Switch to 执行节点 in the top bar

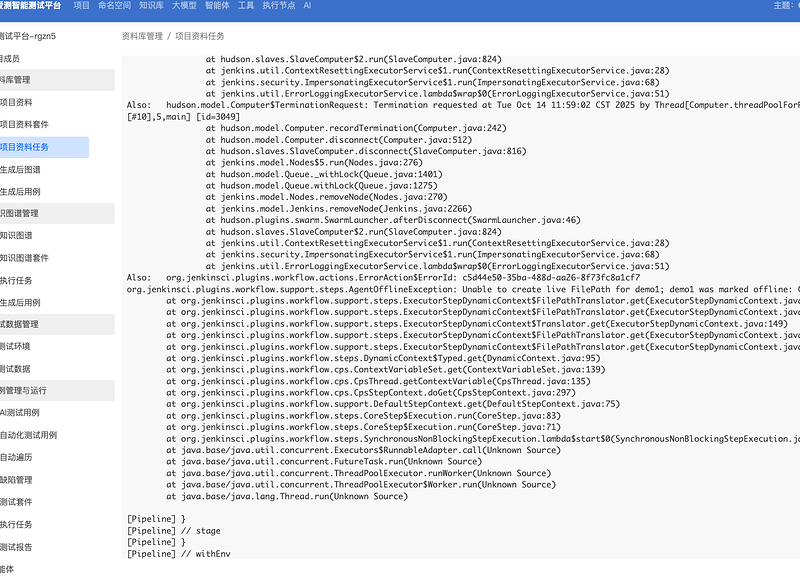pos(279,6)
